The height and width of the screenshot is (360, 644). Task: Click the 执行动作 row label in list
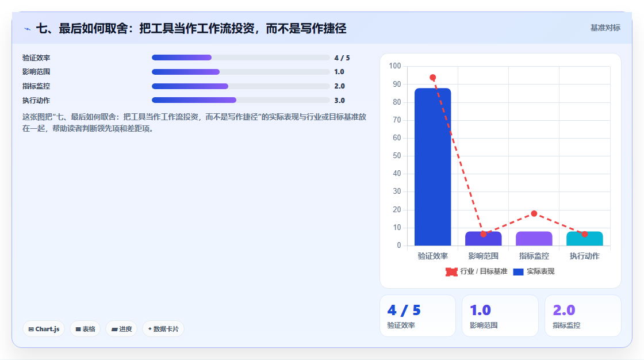coord(36,101)
